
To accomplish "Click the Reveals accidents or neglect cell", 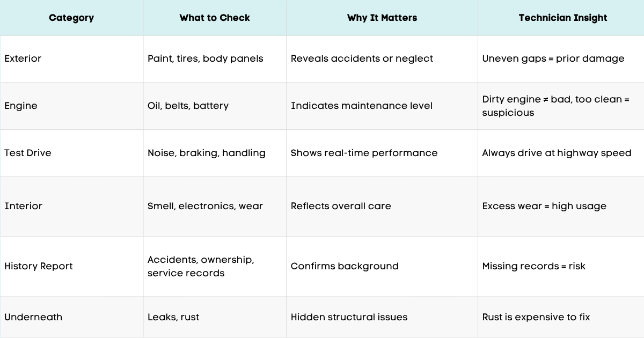I will tap(362, 58).
